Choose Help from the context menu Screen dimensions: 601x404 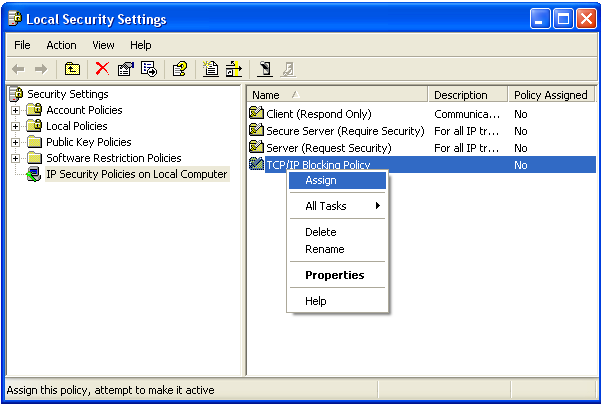(337, 301)
